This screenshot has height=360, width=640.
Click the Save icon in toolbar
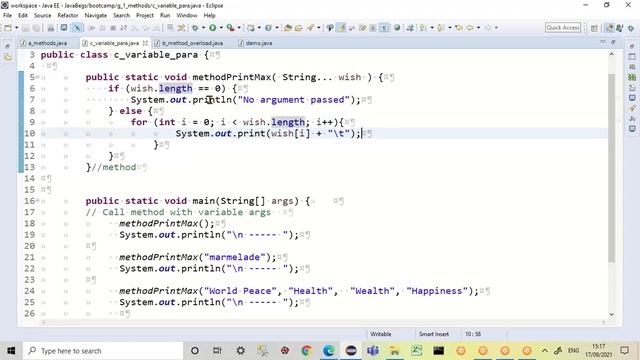25,28
